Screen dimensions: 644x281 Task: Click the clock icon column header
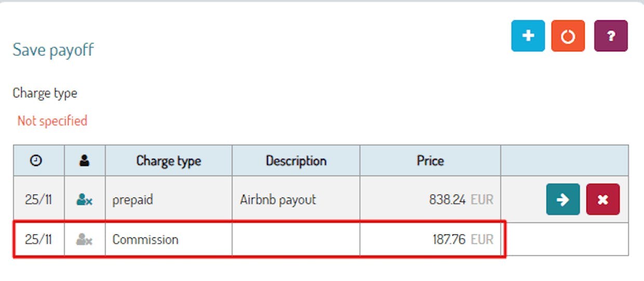(36, 161)
